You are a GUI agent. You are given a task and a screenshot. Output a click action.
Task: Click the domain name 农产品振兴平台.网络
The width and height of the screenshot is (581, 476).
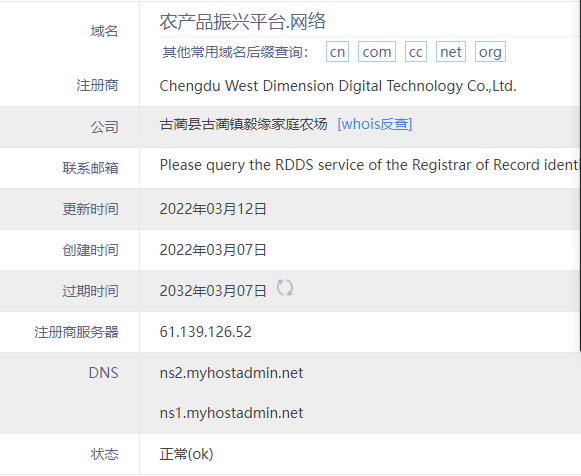coord(243,21)
